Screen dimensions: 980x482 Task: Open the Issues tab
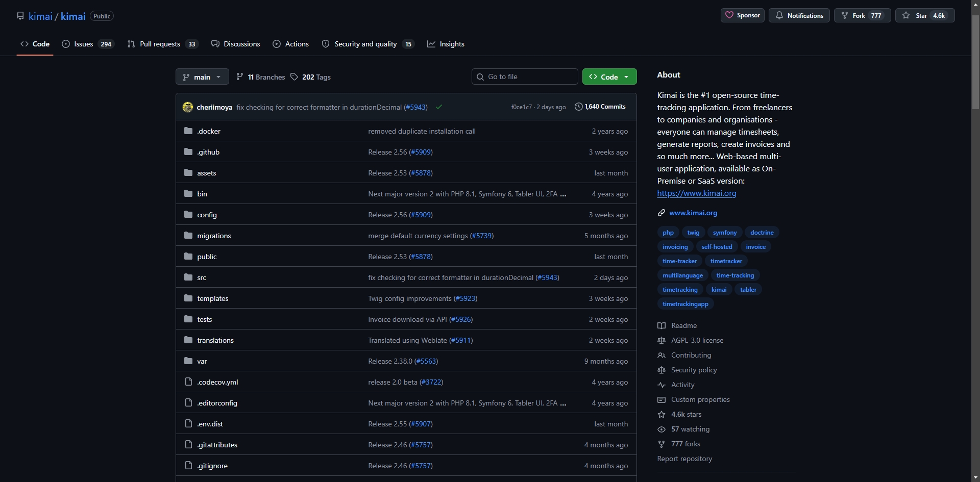click(88, 44)
